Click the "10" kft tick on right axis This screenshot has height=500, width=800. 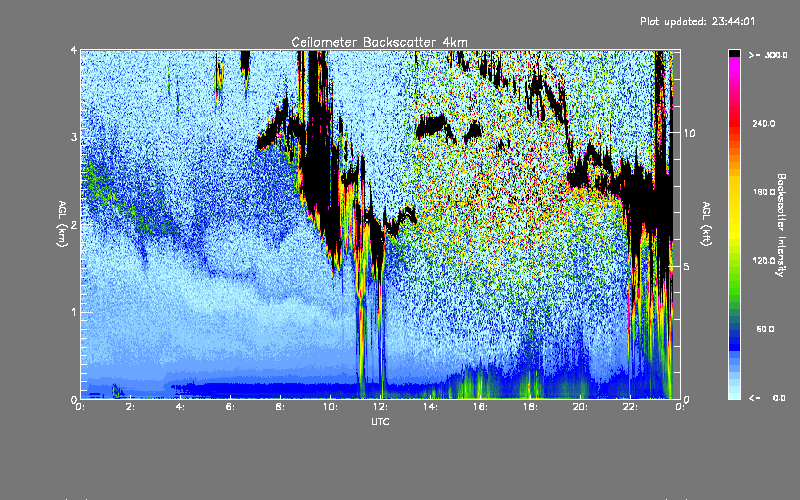click(689, 133)
